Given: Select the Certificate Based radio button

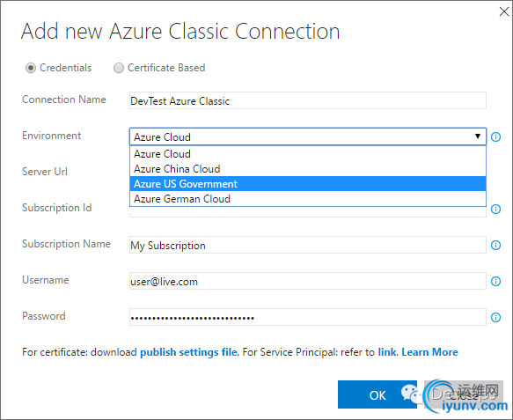Looking at the screenshot, I should click(x=119, y=68).
